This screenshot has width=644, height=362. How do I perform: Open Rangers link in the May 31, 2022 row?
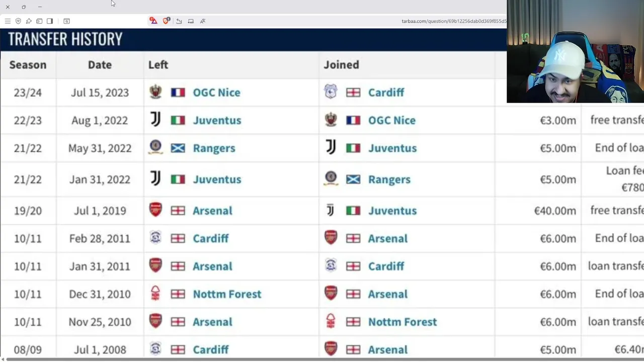[214, 148]
